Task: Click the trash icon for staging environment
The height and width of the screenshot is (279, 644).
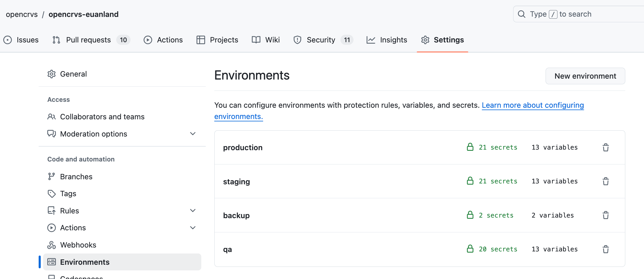Action: [606, 181]
